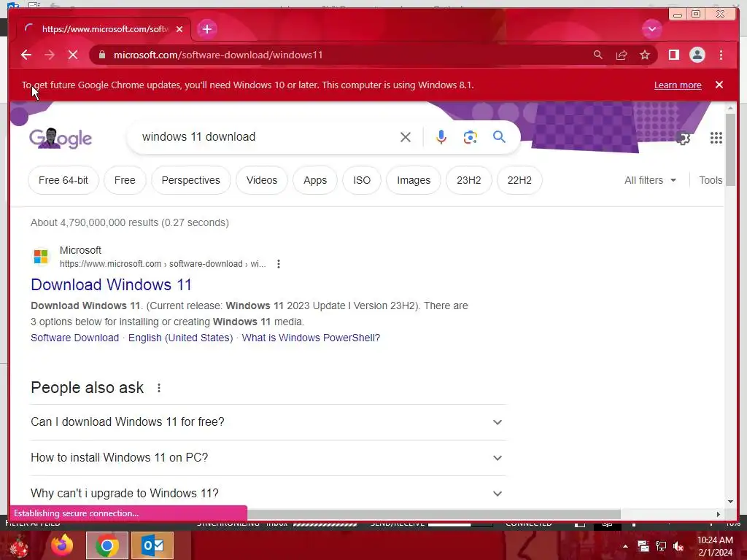
Task: Open Download Windows 11 result link
Action: (x=111, y=285)
